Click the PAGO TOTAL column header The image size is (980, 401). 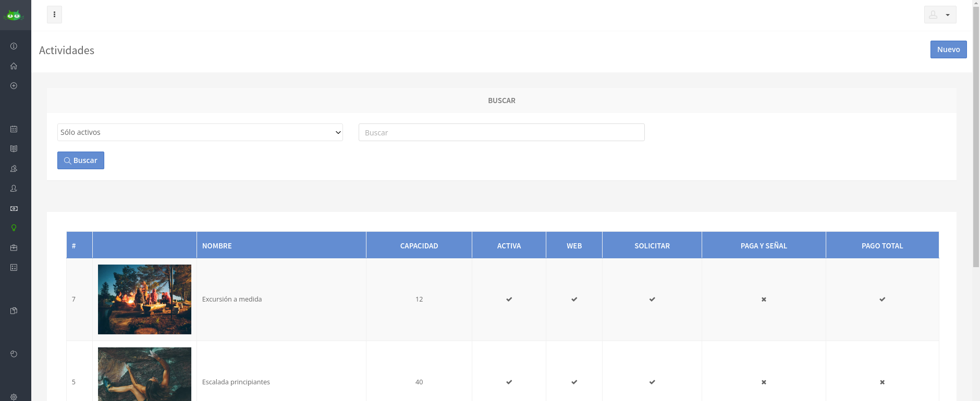tap(882, 245)
